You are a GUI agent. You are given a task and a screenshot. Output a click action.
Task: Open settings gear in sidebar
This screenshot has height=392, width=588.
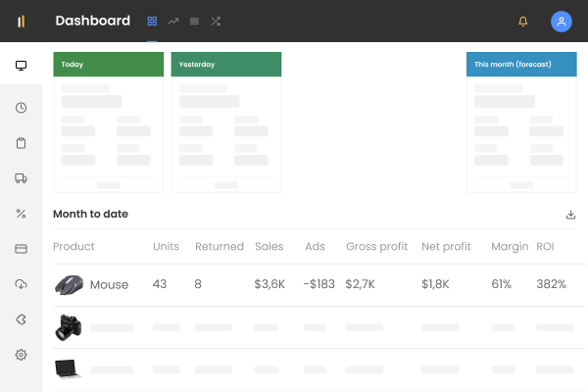pyautogui.click(x=21, y=355)
